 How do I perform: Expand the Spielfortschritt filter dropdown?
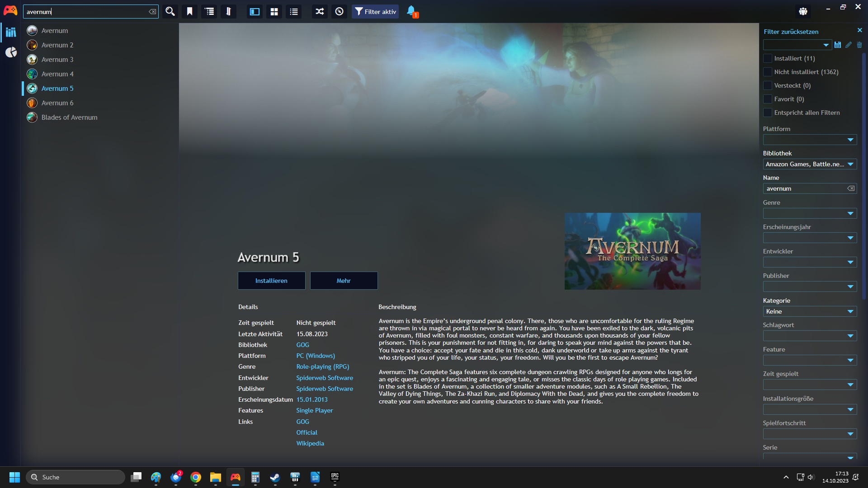tap(850, 434)
